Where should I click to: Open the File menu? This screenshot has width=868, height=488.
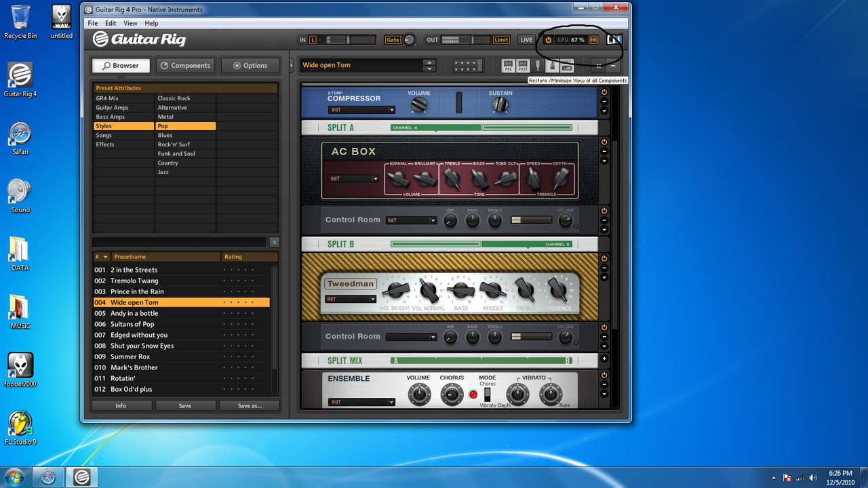(x=93, y=23)
